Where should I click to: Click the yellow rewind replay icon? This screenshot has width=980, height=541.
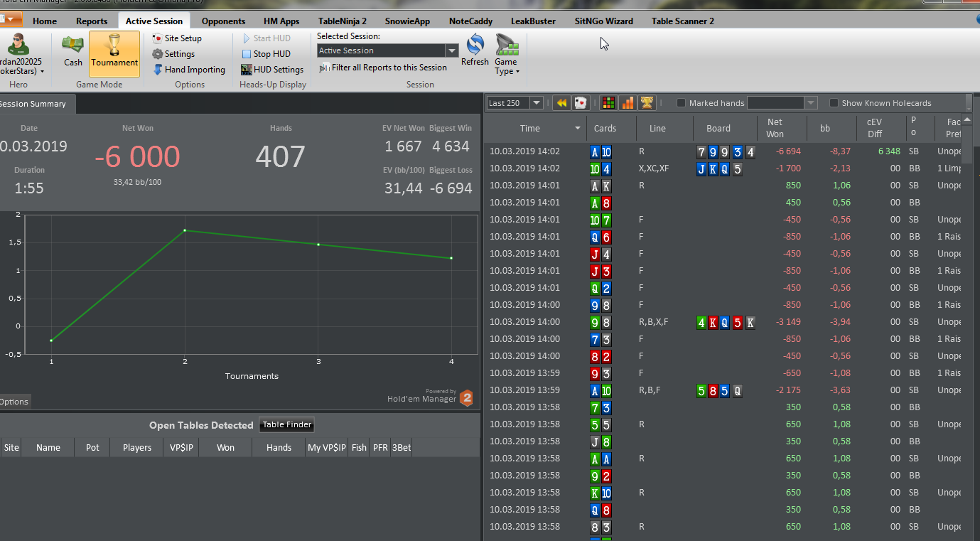point(561,103)
